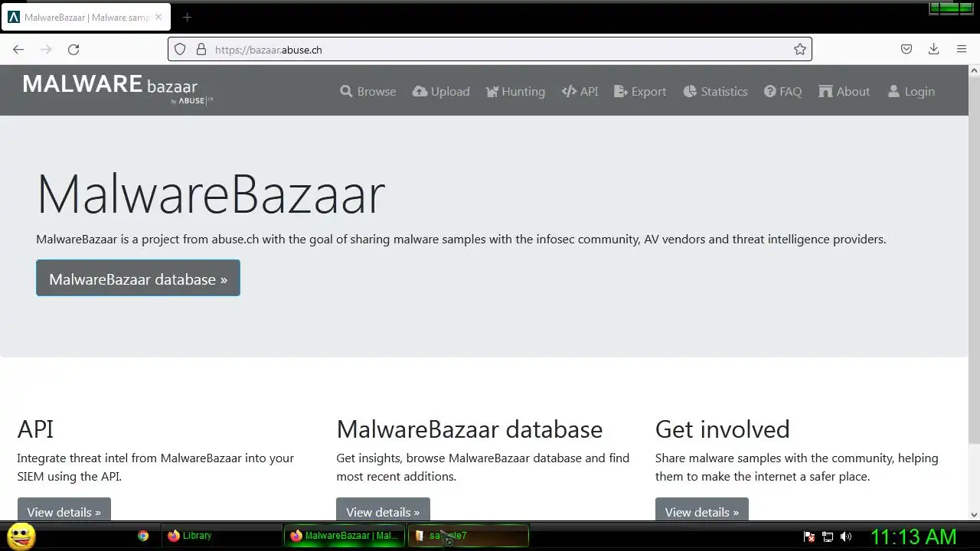
Task: Click the volume speaker tray icon
Action: tap(845, 536)
